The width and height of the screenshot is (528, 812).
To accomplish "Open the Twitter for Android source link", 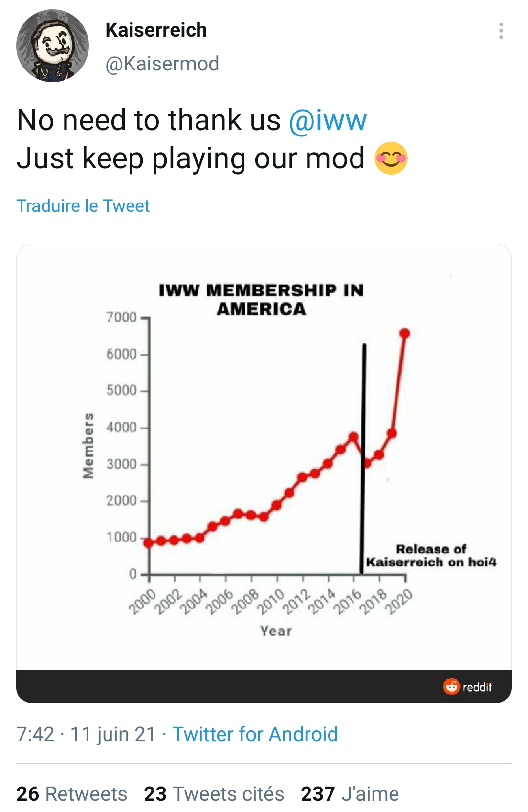I will point(255,734).
